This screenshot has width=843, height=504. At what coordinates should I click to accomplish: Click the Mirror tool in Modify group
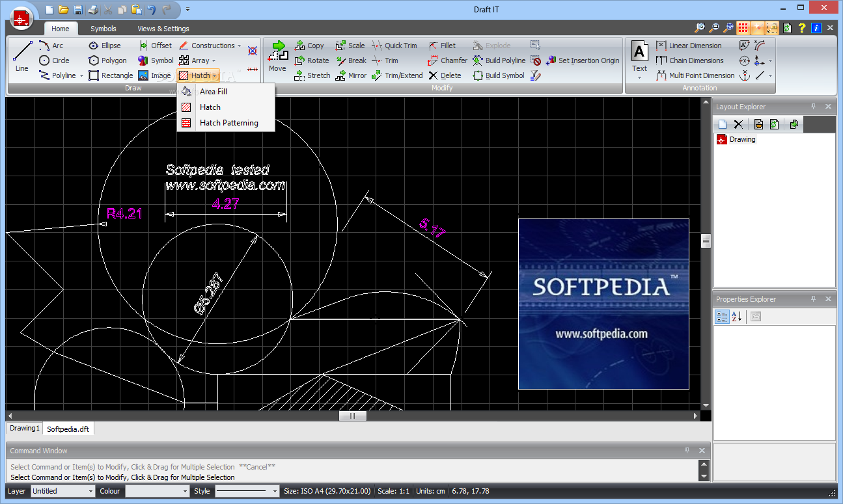click(351, 75)
